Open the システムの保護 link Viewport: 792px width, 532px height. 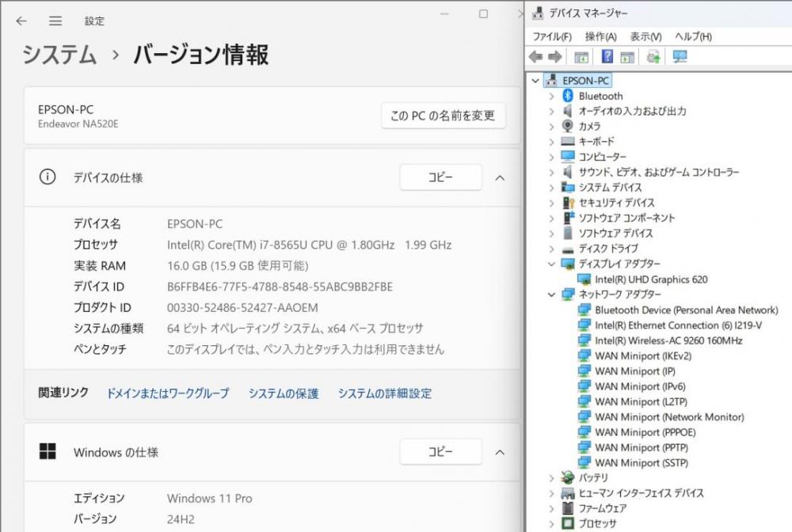[x=284, y=393]
